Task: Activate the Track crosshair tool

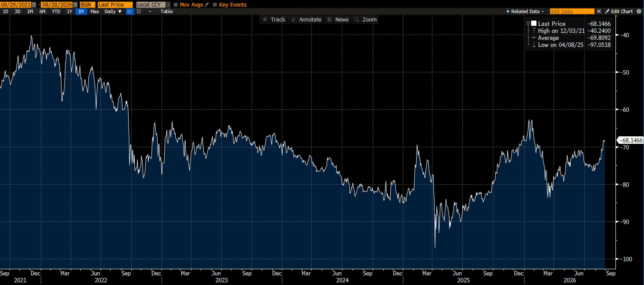Action: [274, 20]
